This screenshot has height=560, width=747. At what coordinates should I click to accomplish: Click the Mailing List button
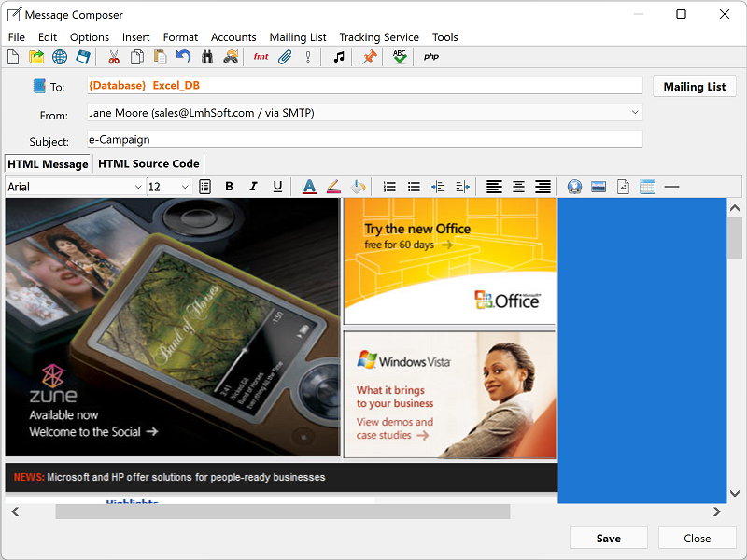(x=694, y=86)
